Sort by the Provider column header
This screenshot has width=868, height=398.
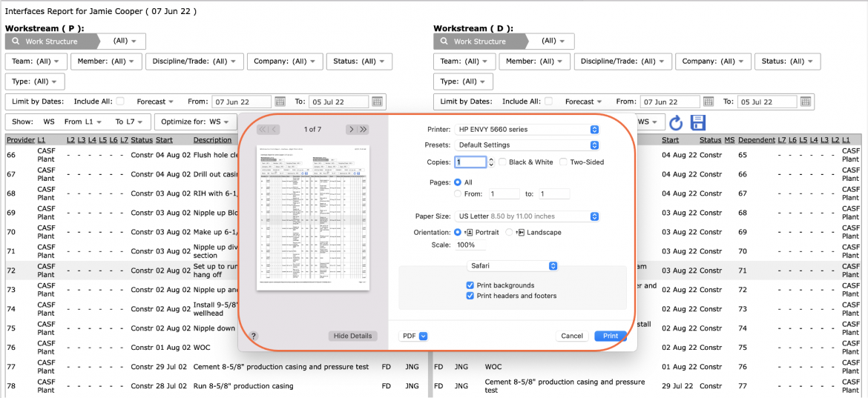[x=21, y=140]
